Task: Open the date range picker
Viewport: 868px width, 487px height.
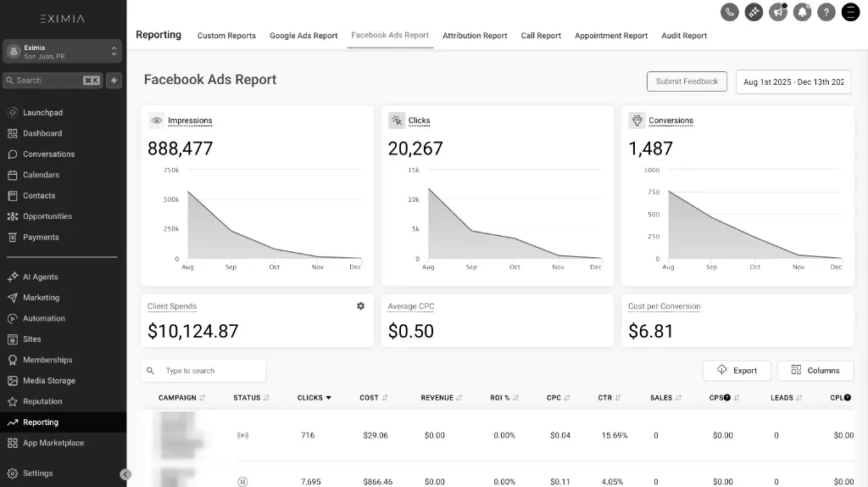Action: pos(793,82)
